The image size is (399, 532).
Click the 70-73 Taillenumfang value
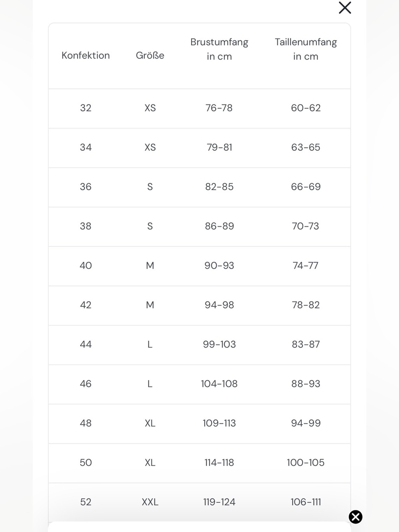click(x=306, y=226)
